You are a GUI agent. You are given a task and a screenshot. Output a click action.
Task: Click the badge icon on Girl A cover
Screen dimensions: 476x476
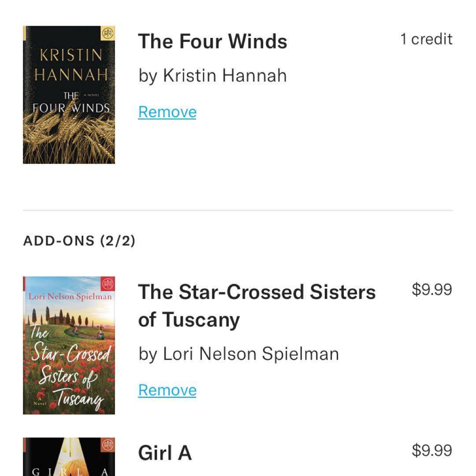(108, 445)
